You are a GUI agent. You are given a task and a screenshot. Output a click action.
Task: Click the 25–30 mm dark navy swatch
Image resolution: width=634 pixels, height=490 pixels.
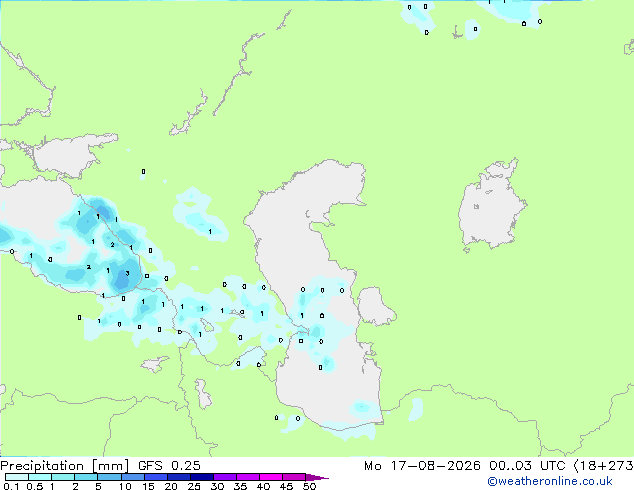coord(201,477)
